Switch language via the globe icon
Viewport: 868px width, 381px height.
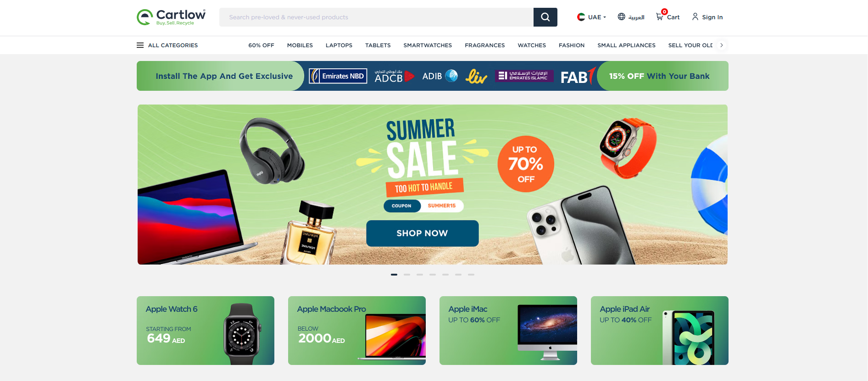point(621,17)
